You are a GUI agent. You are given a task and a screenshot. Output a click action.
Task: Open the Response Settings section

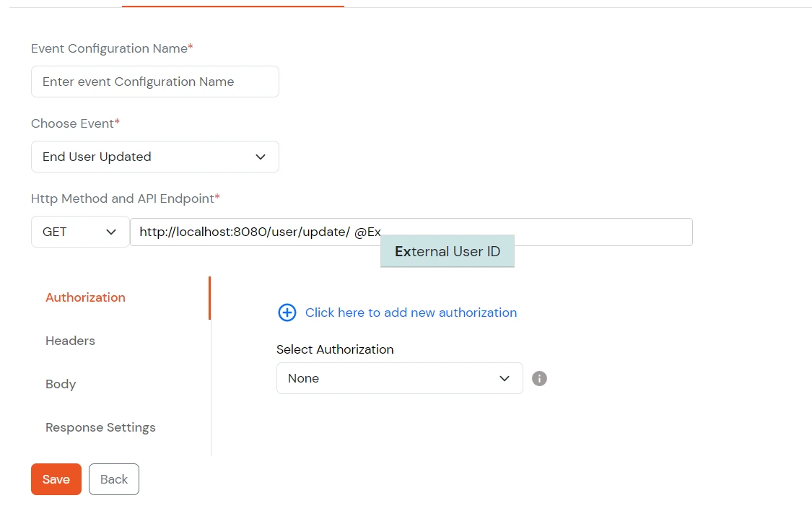(100, 427)
